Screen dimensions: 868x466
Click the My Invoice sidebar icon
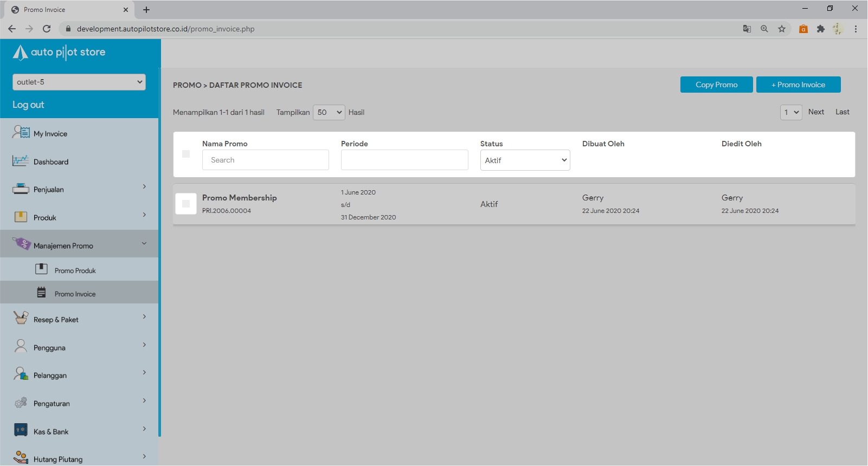(21, 132)
